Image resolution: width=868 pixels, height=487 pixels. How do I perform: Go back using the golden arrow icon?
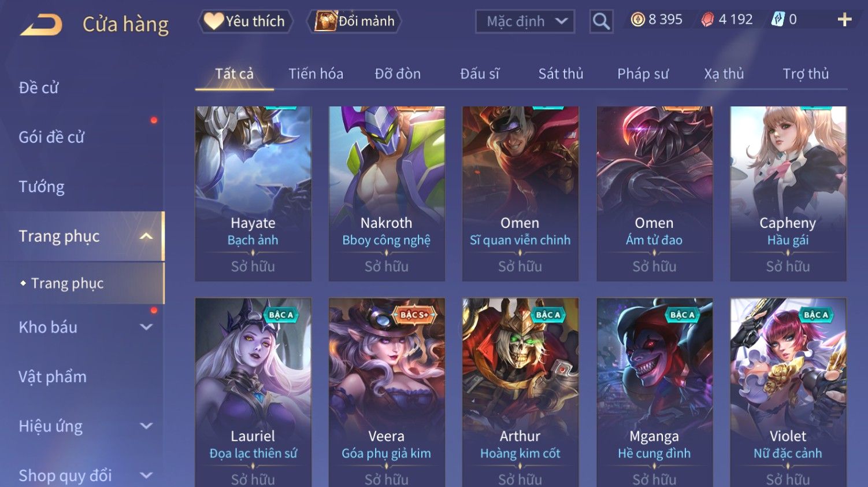click(41, 25)
